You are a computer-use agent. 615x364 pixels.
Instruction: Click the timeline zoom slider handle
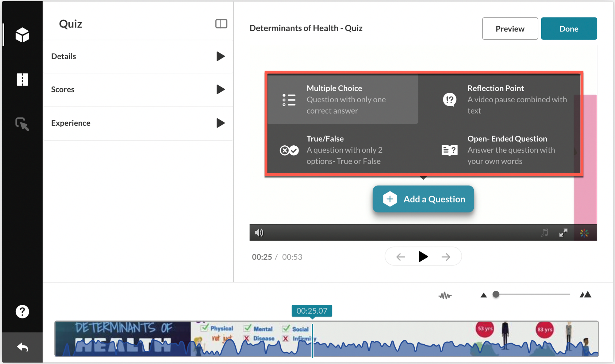click(496, 294)
